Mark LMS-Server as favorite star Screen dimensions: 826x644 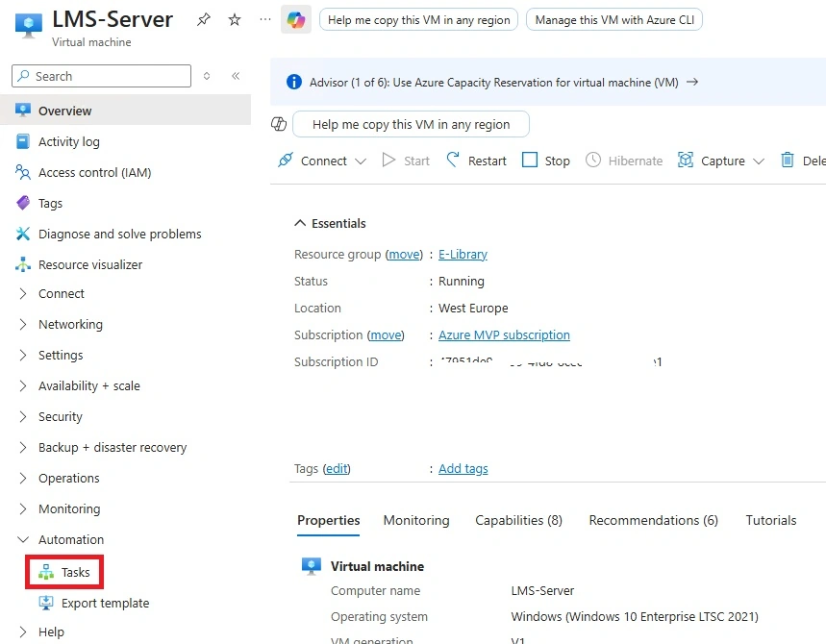click(x=235, y=20)
